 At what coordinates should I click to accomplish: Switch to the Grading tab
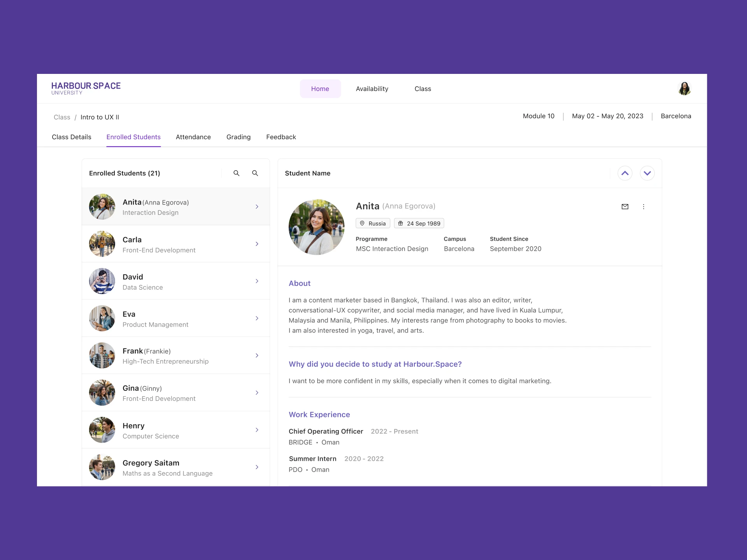(238, 137)
